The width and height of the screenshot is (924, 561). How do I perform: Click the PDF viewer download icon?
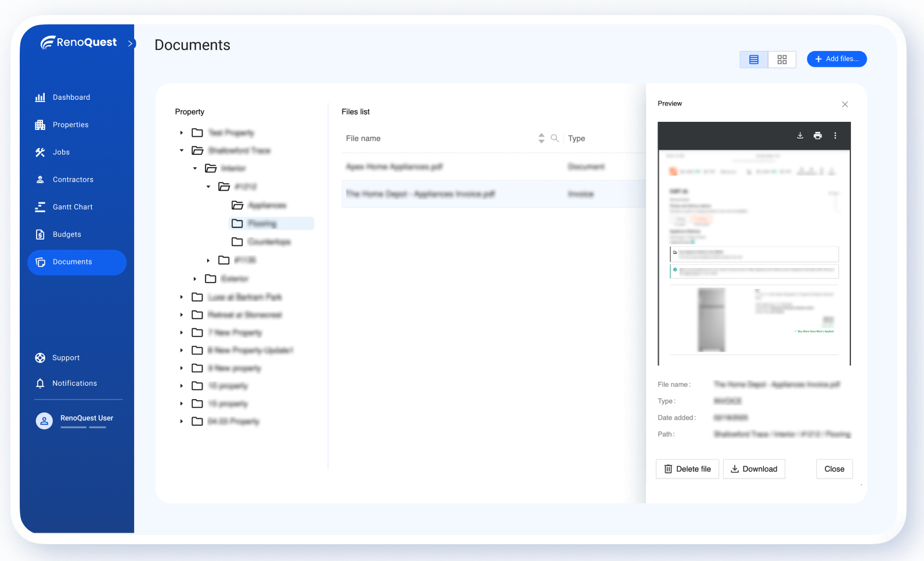click(800, 135)
